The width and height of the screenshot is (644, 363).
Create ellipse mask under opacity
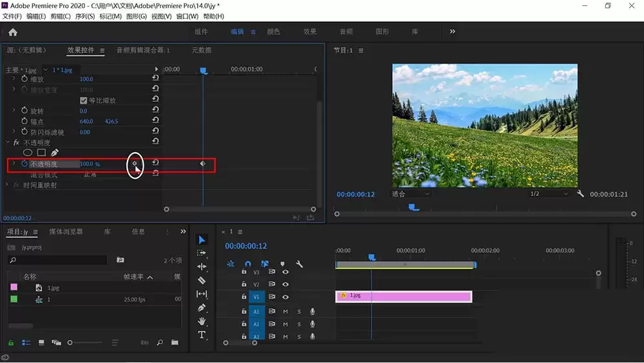coord(28,153)
